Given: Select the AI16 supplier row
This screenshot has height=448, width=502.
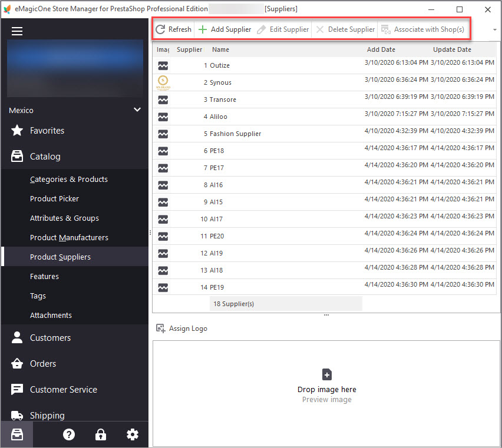Looking at the screenshot, I should click(x=324, y=185).
